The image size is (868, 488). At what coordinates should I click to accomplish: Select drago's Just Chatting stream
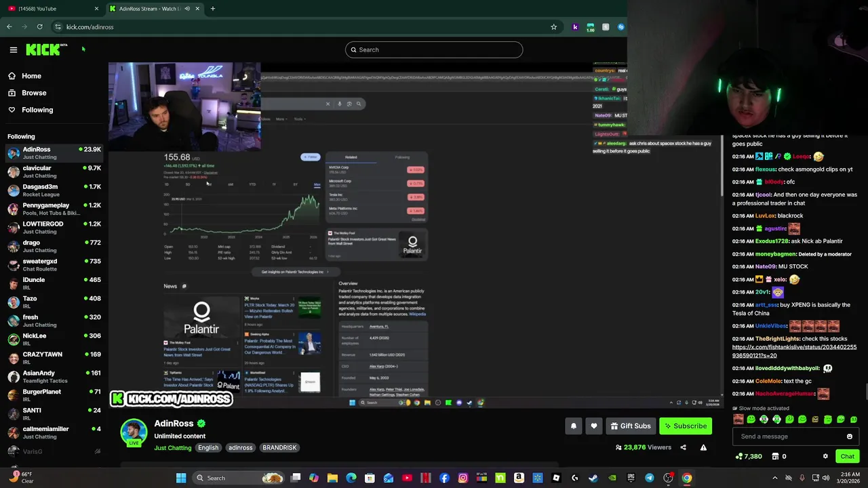tap(54, 246)
